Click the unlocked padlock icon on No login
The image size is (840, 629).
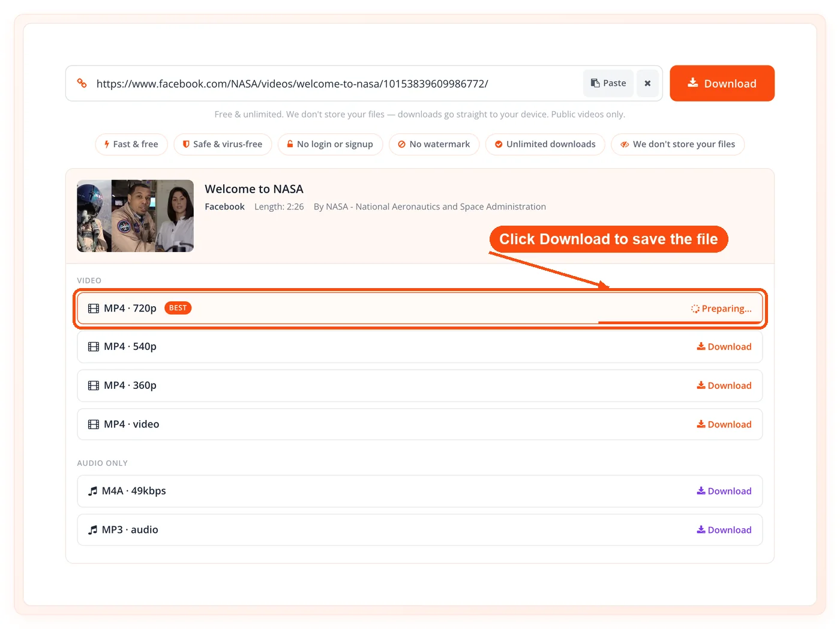pos(290,144)
